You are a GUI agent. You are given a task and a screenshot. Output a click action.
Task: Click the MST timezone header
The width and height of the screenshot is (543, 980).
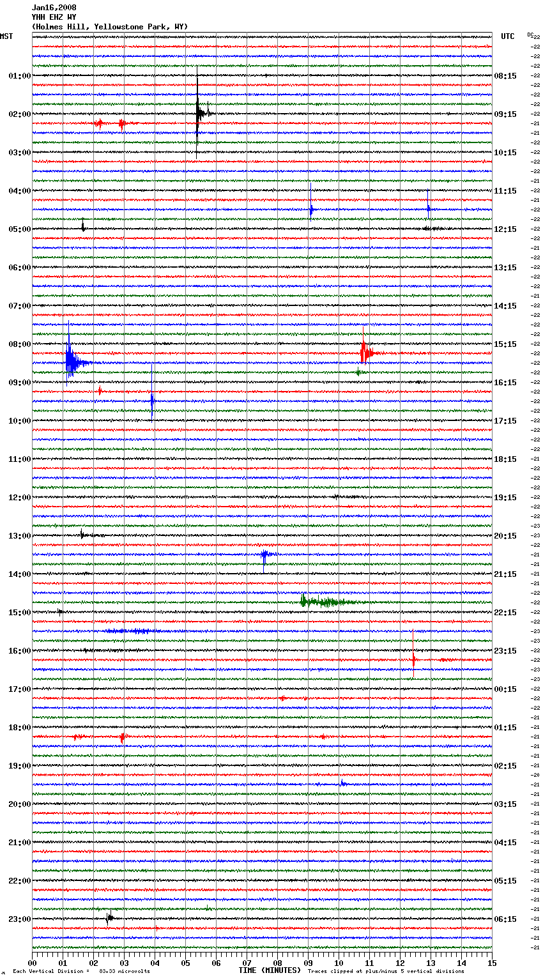[6, 36]
